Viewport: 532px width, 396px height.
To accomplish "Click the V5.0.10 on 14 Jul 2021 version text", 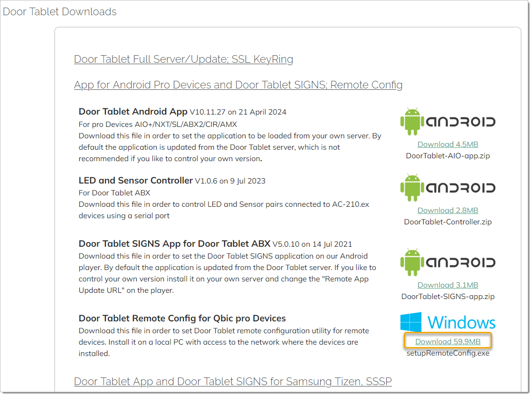I will click(x=312, y=244).
